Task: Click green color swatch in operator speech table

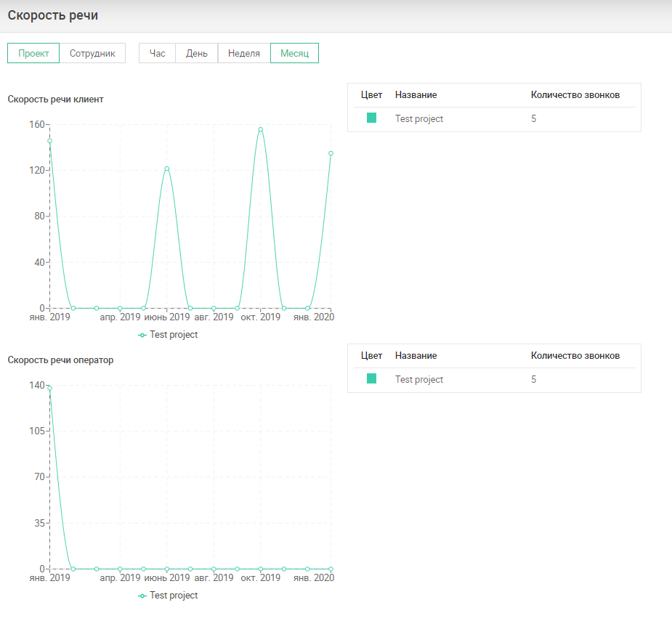Action: tap(371, 378)
